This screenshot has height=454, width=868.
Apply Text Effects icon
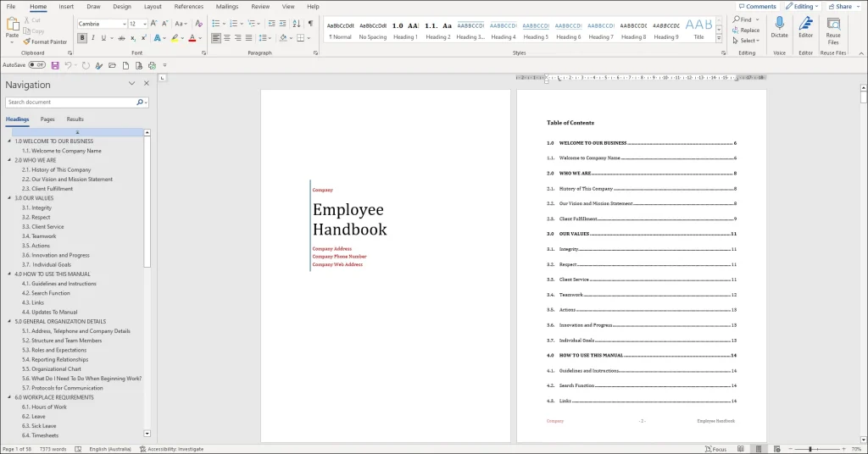point(158,38)
